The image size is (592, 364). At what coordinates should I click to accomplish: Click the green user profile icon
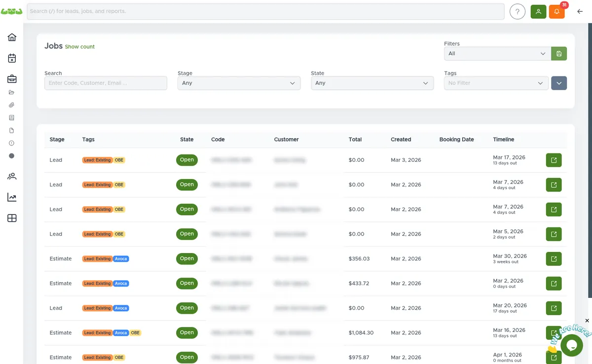point(538,11)
